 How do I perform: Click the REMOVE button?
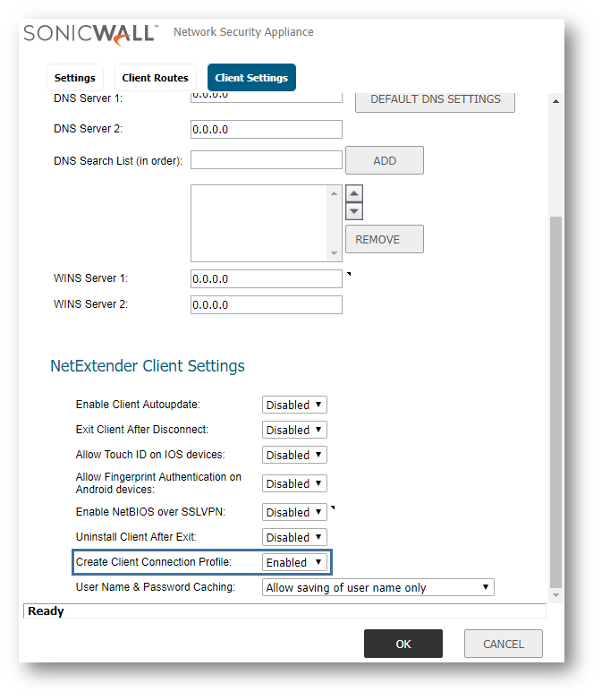384,239
